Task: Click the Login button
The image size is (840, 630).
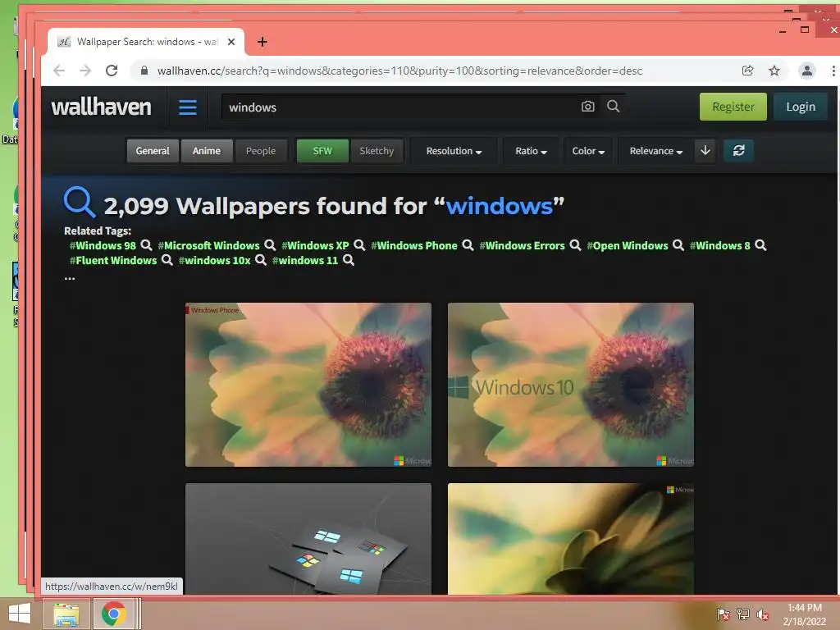Action: [x=801, y=107]
